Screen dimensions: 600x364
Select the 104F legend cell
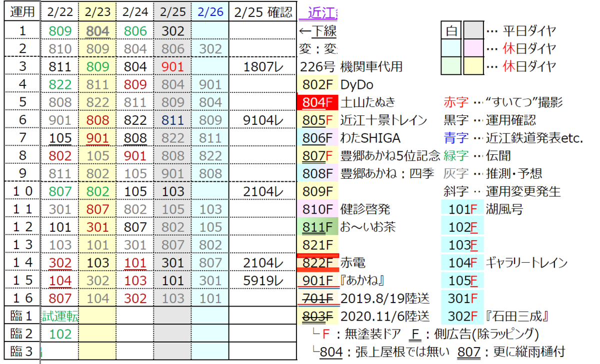click(462, 262)
